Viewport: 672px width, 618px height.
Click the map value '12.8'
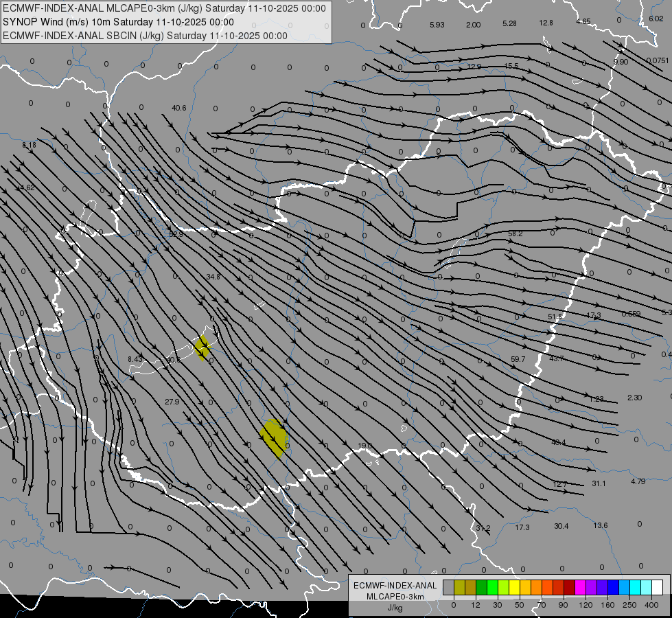(x=546, y=23)
